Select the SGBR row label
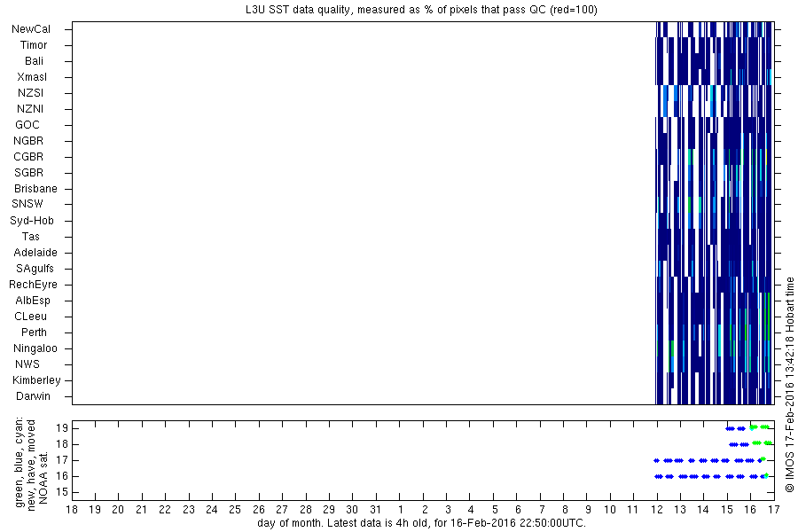Image resolution: width=798 pixels, height=532 pixels. tap(28, 173)
